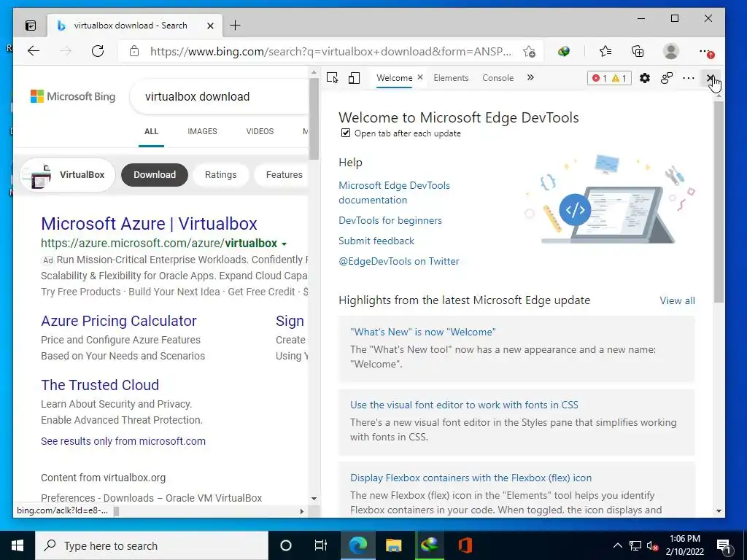Open Edge Settings and more menu
Image resolution: width=747 pixels, height=560 pixels.
pyautogui.click(x=705, y=52)
